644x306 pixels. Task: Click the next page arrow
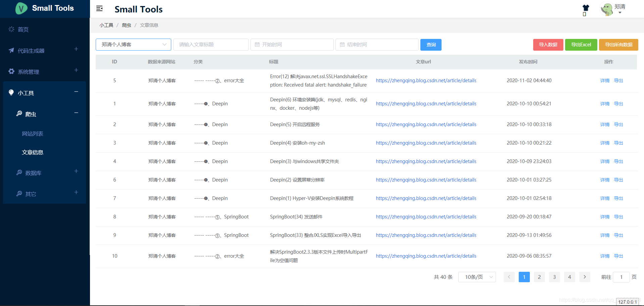pyautogui.click(x=585, y=277)
